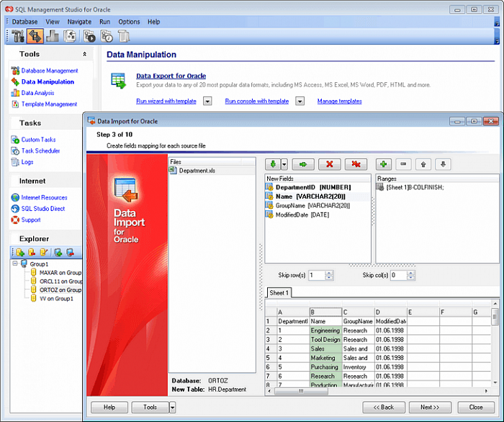Select the highlighted Data Manipulation toolbar icon
The width and height of the screenshot is (504, 422).
(35, 36)
